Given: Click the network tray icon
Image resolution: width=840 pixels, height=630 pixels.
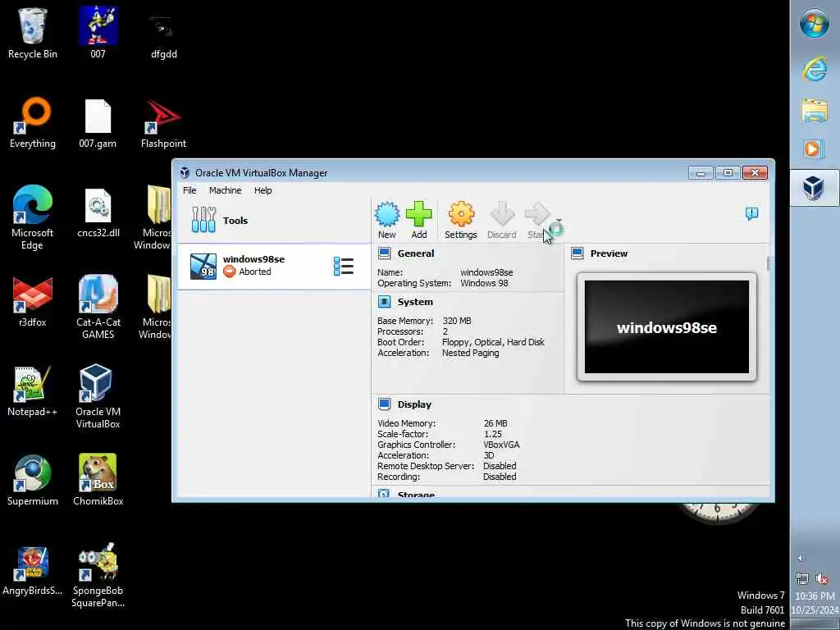Looking at the screenshot, I should click(x=802, y=578).
